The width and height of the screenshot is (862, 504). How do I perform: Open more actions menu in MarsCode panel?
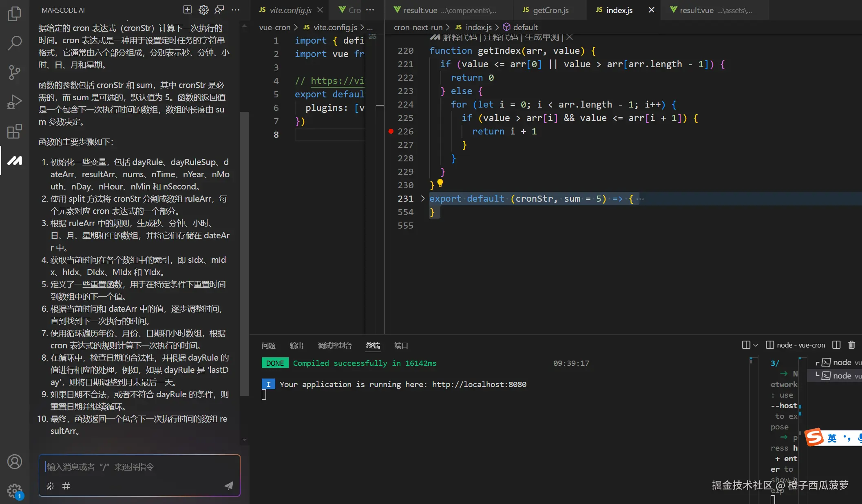(x=236, y=10)
